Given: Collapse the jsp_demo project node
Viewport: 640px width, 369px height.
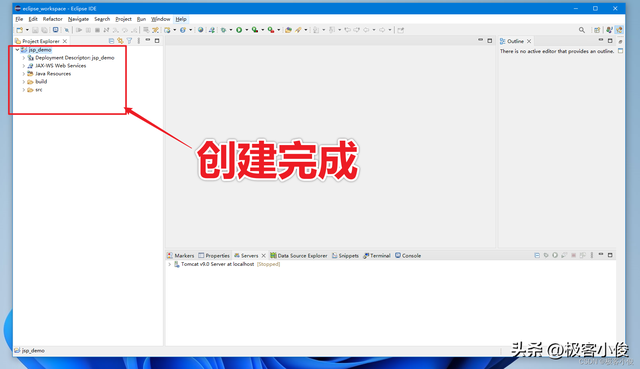Looking at the screenshot, I should tap(17, 50).
